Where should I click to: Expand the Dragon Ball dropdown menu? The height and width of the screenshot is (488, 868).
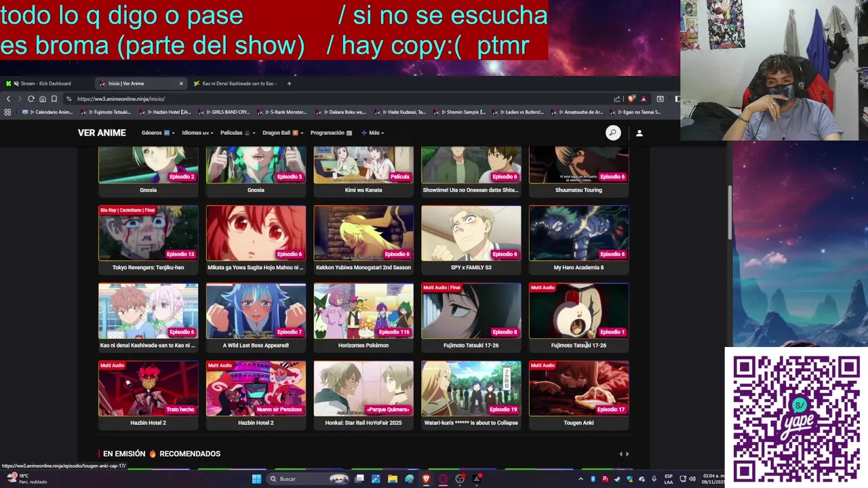[x=283, y=133]
